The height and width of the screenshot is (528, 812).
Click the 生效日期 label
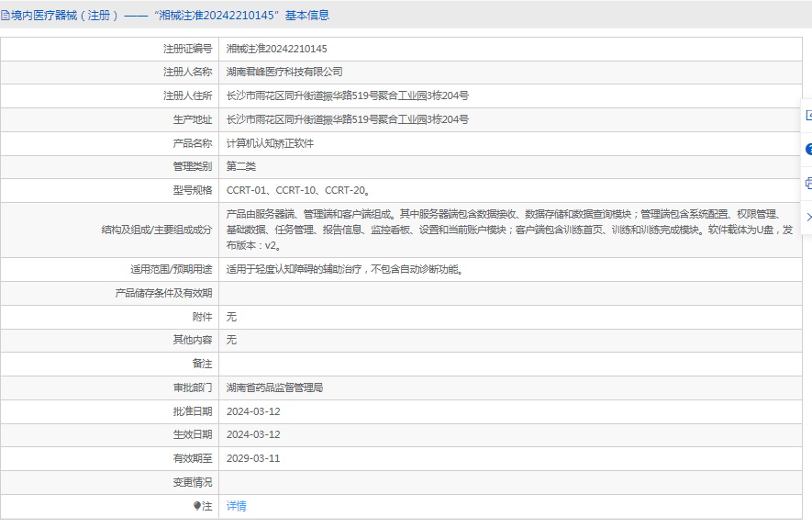click(x=192, y=434)
